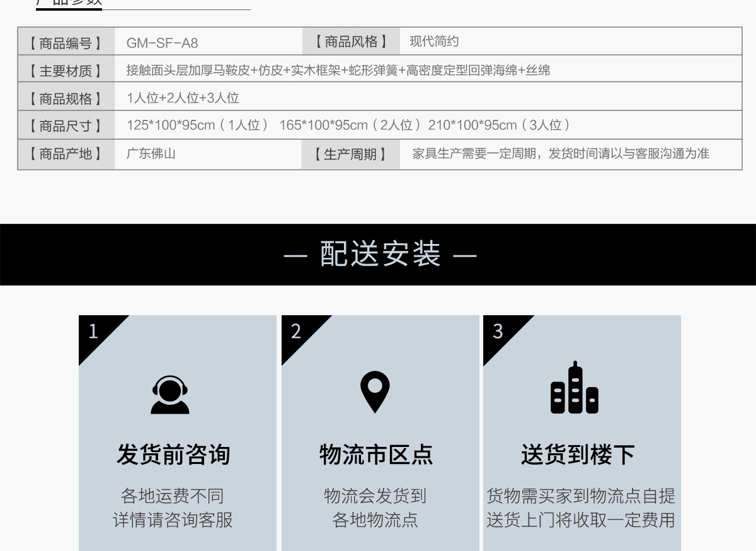The height and width of the screenshot is (551, 756).
Task: Select the 现代简约 style value
Action: tap(434, 42)
